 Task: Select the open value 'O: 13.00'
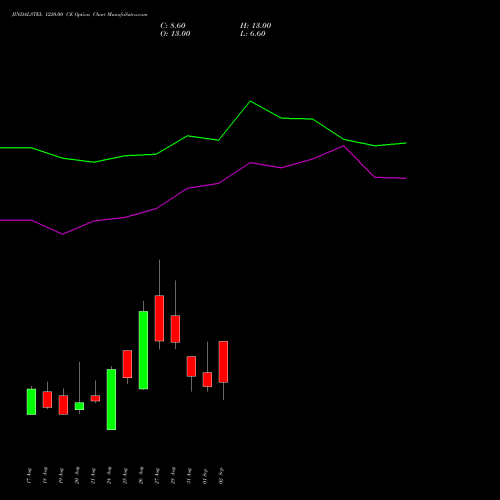point(175,34)
